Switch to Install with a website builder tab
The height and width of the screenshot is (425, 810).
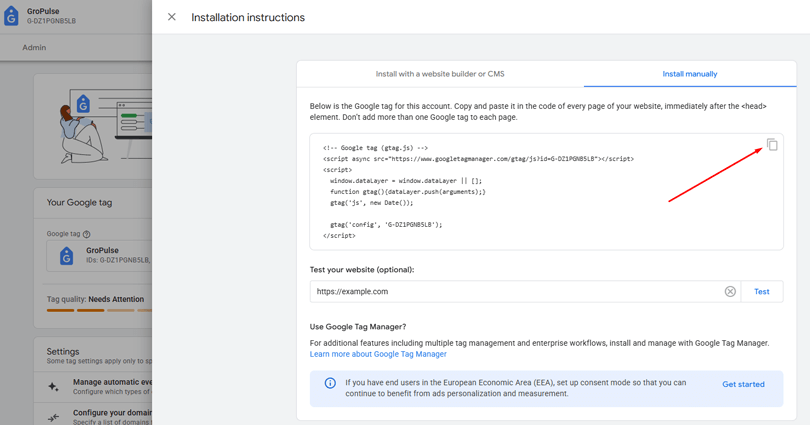pyautogui.click(x=440, y=74)
